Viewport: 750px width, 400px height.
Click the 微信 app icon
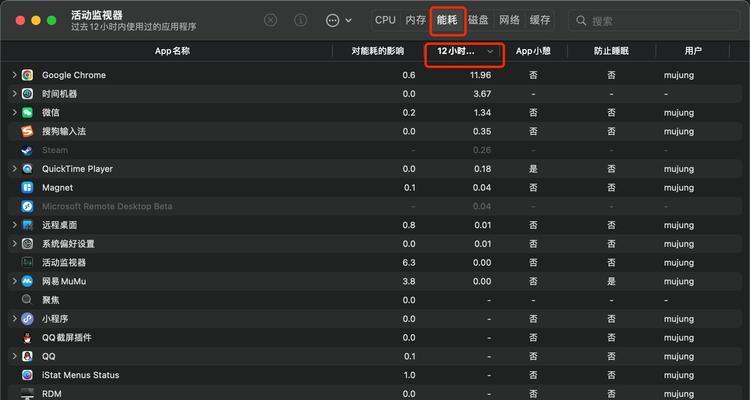click(27, 112)
